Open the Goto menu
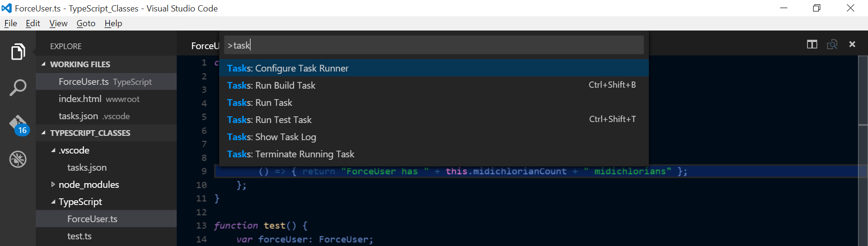The image size is (868, 246). (86, 23)
